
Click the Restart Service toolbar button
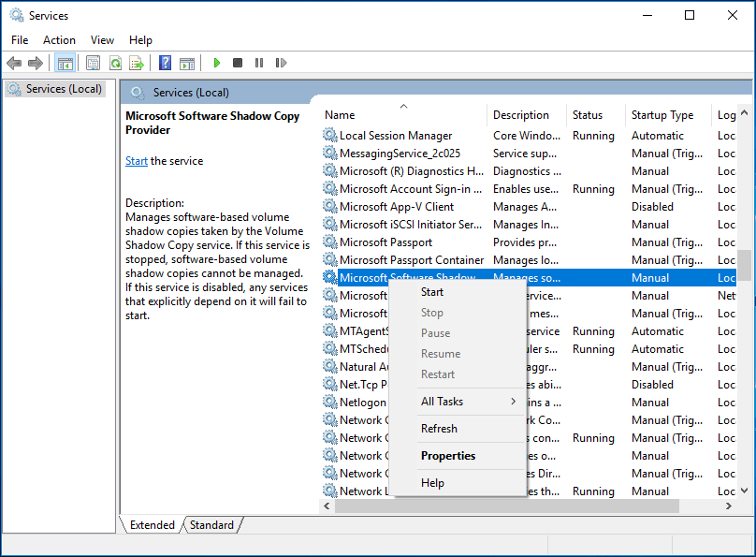click(x=281, y=63)
